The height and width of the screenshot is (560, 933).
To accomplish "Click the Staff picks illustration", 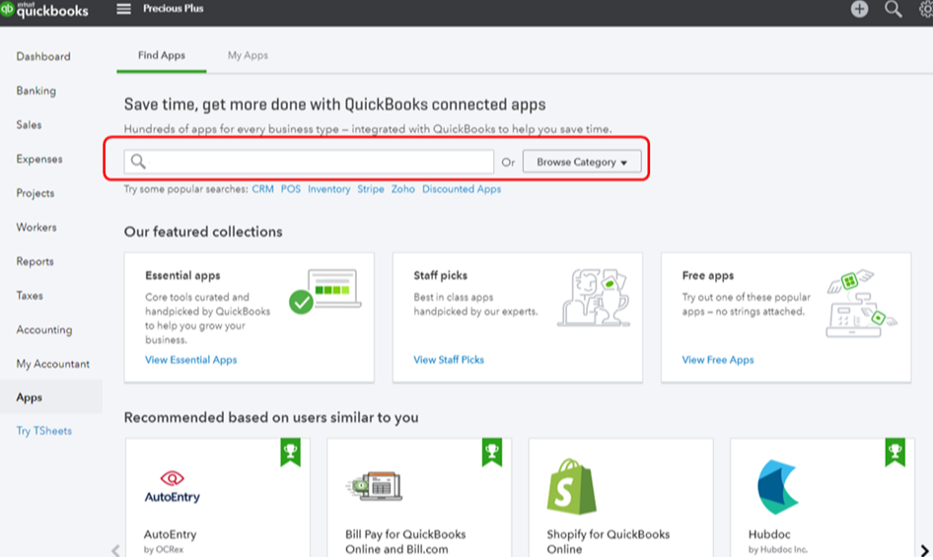I will click(x=594, y=297).
